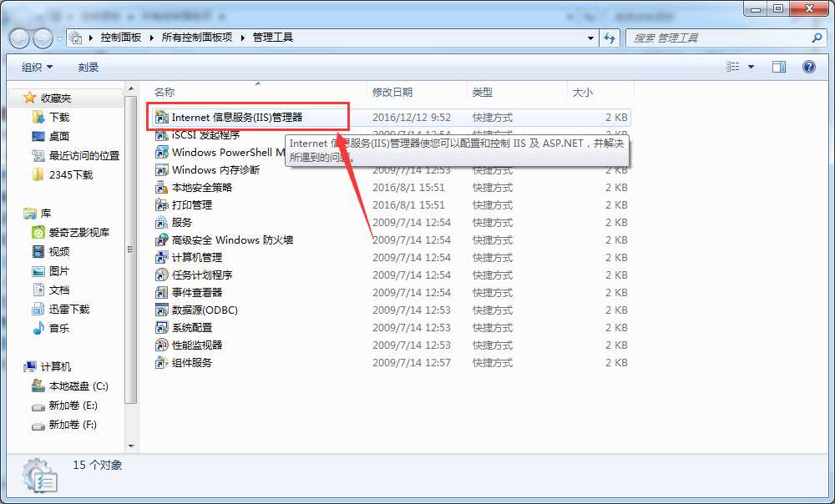Click the sidebar scrollbar down arrow
Viewport: 835px width, 504px height.
(x=131, y=446)
